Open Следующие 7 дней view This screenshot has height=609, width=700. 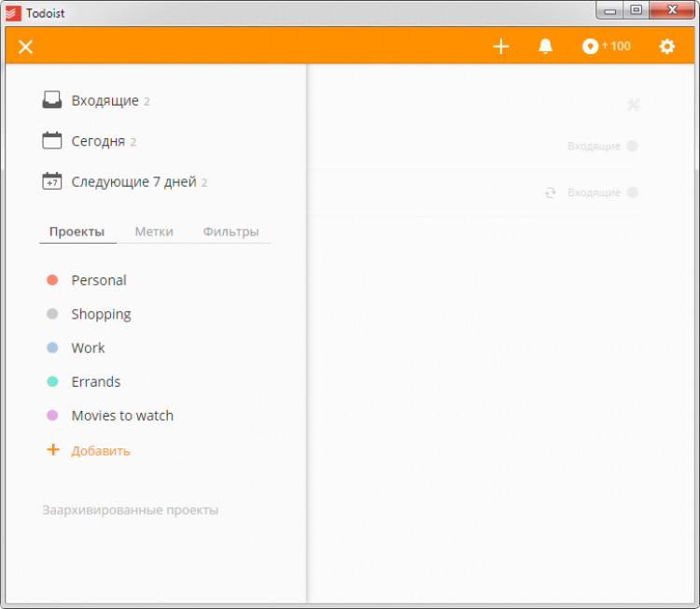[133, 182]
